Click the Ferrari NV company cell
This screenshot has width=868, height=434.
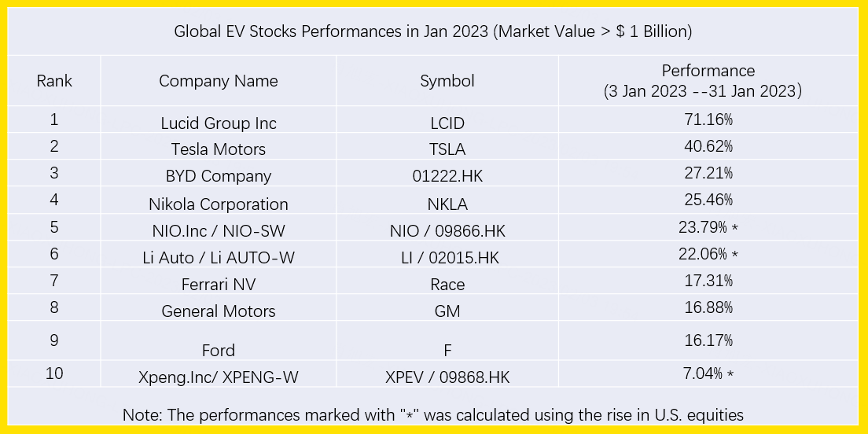(219, 285)
